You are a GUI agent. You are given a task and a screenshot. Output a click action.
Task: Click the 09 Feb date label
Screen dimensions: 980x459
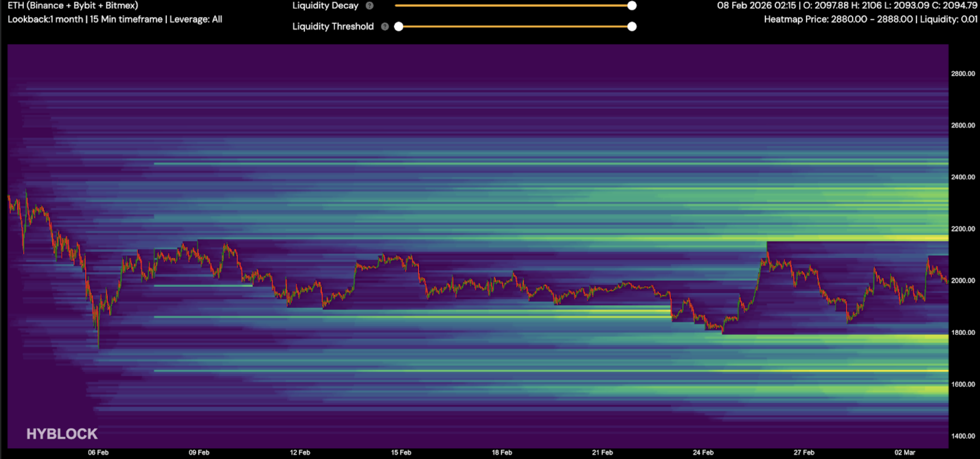point(199,453)
